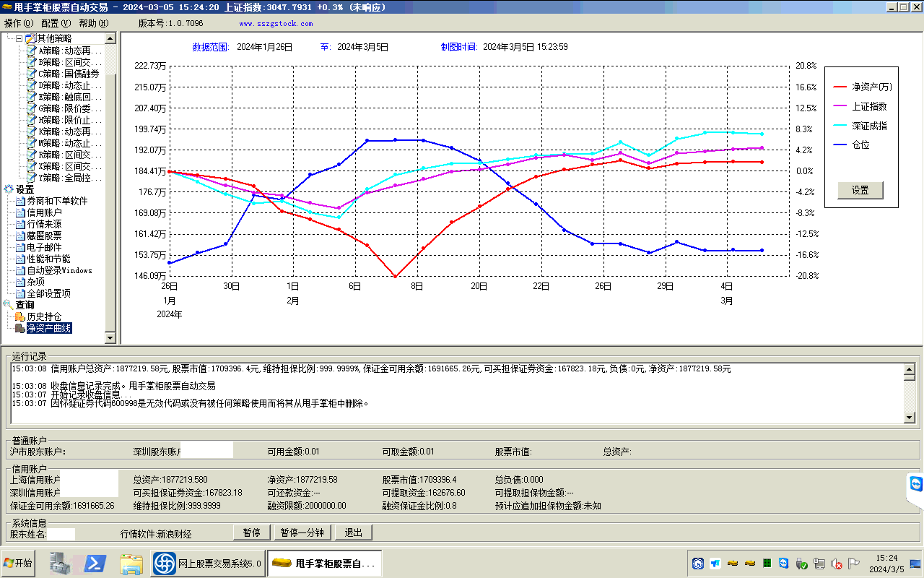Open the file explorer taskbar icon
The image size is (924, 578).
(131, 563)
